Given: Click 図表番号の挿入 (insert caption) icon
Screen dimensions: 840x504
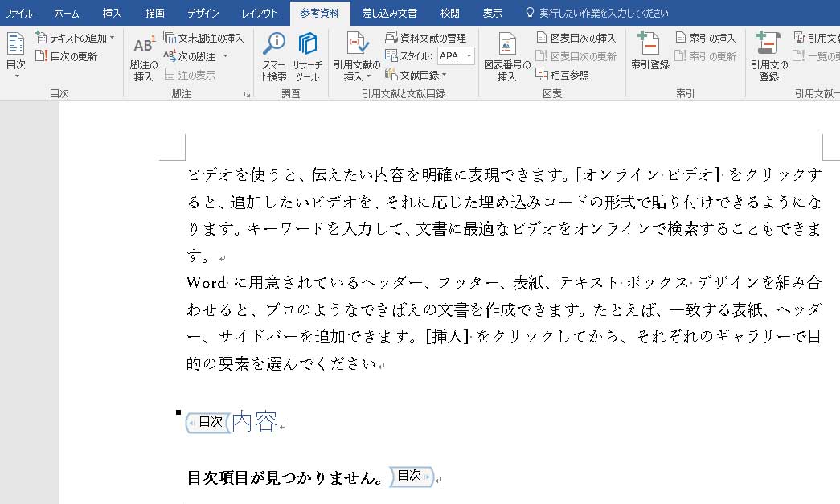Looking at the screenshot, I should click(506, 58).
